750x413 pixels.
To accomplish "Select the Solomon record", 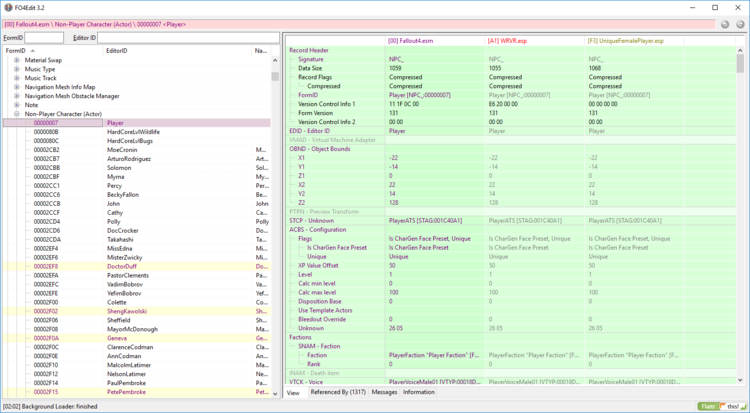I will tap(137, 168).
